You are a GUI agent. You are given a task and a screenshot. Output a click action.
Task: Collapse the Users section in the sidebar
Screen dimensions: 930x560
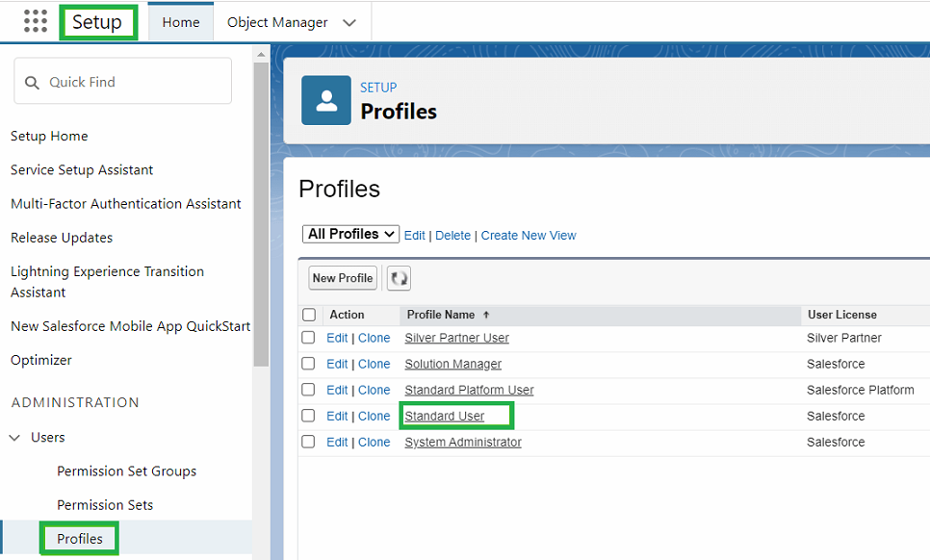click(x=15, y=437)
